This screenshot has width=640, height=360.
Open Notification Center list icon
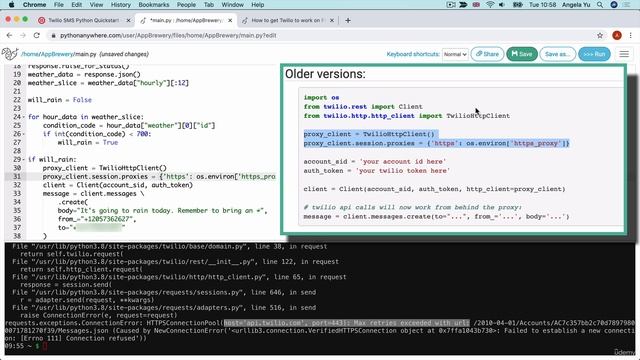627,4
